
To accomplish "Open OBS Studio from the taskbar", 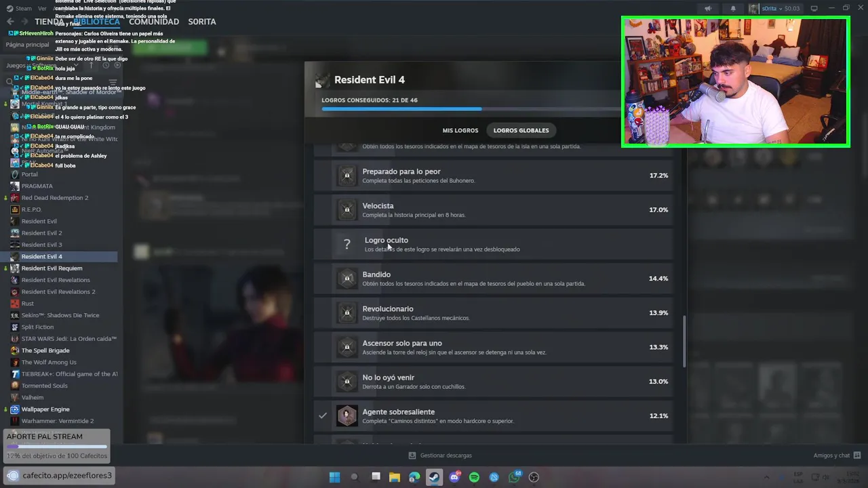I will [x=534, y=477].
